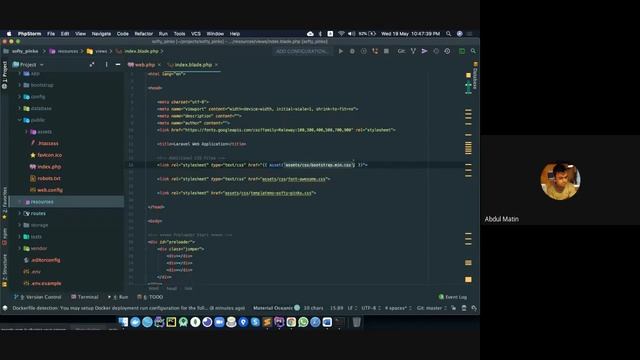Open the Run tool window

pos(118,297)
